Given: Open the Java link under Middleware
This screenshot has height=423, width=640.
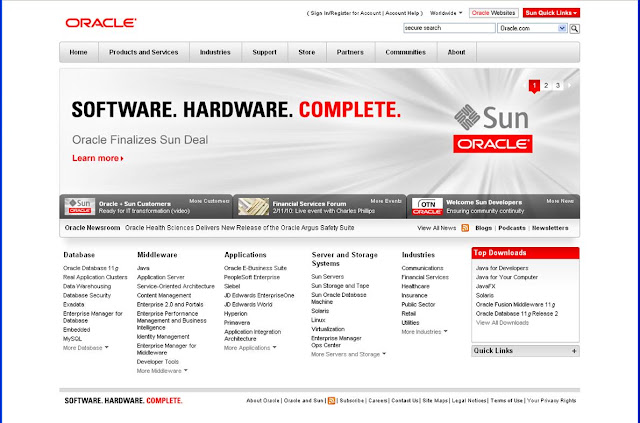Looking at the screenshot, I should [x=143, y=268].
